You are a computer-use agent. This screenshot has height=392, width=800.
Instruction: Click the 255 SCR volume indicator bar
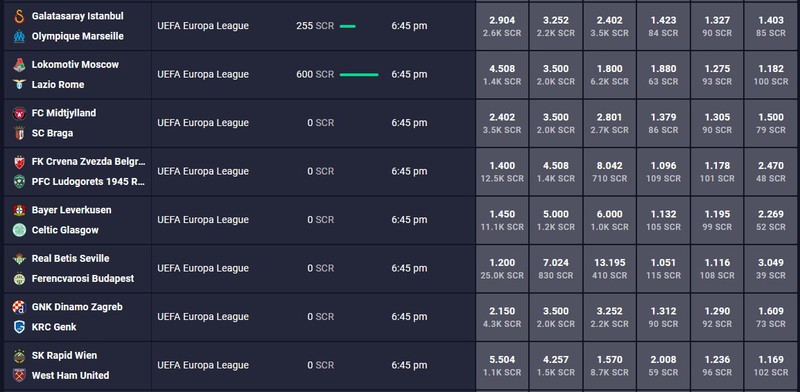347,26
